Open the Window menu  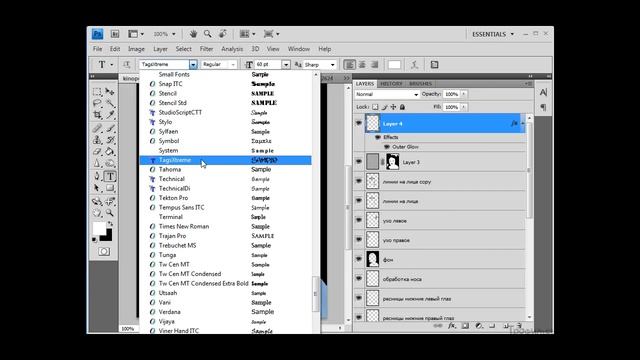tap(299, 49)
